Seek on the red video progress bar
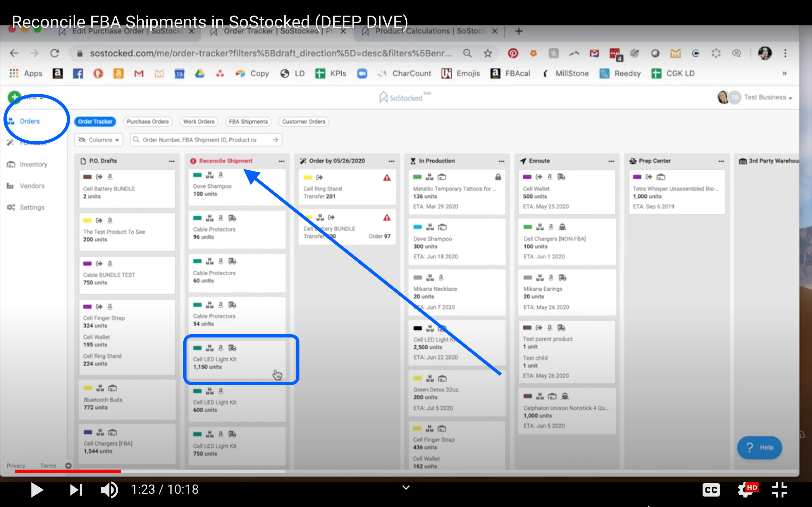The width and height of the screenshot is (812, 507). pyautogui.click(x=201, y=471)
